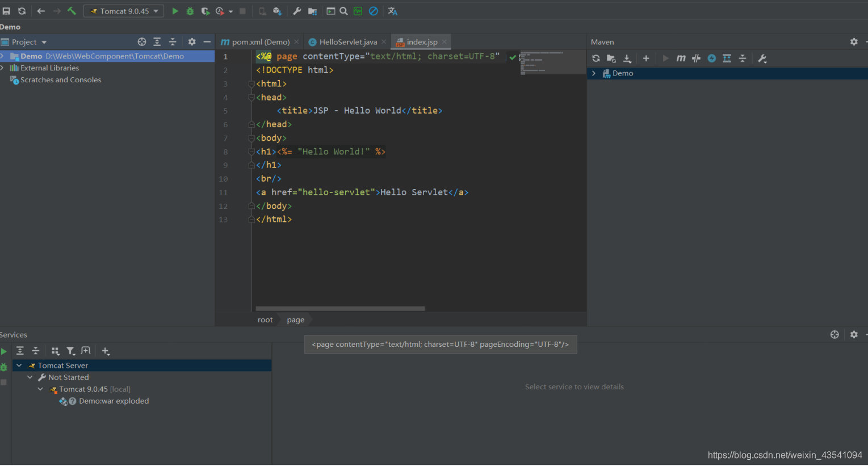The height and width of the screenshot is (466, 868).
Task: Click the Profile run icon with a red arrow
Action: coord(220,11)
